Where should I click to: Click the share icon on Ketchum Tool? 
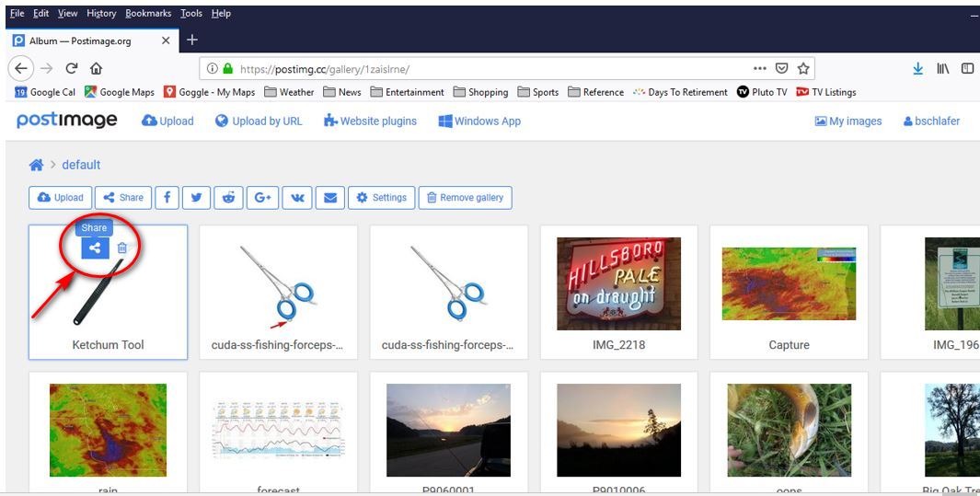pyautogui.click(x=95, y=248)
